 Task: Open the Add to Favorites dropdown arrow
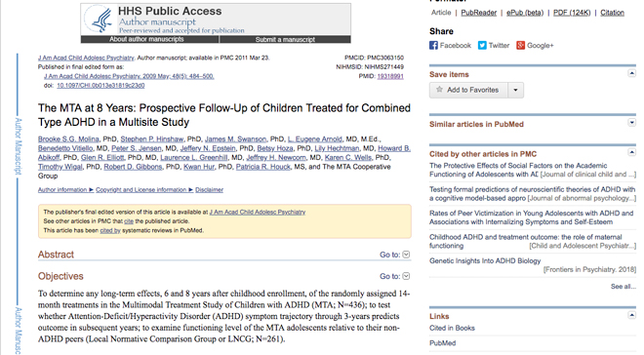pyautogui.click(x=515, y=90)
